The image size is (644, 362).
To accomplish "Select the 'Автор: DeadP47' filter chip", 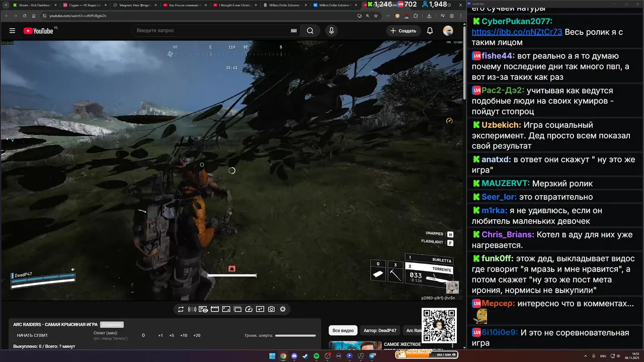I will 380,330.
